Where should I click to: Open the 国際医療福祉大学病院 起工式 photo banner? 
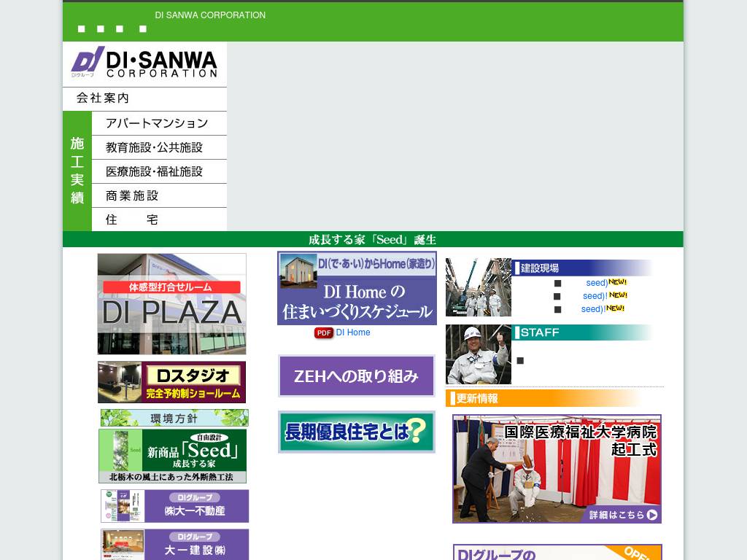point(557,469)
